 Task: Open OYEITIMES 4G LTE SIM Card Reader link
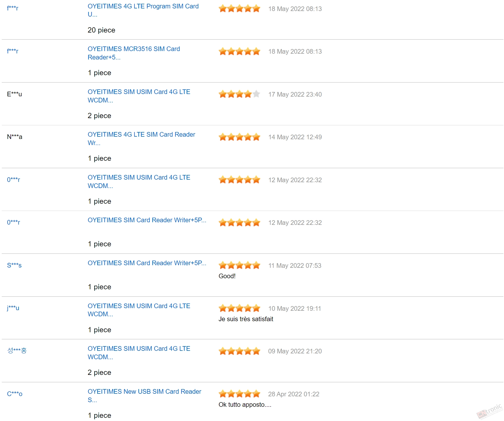click(x=141, y=139)
